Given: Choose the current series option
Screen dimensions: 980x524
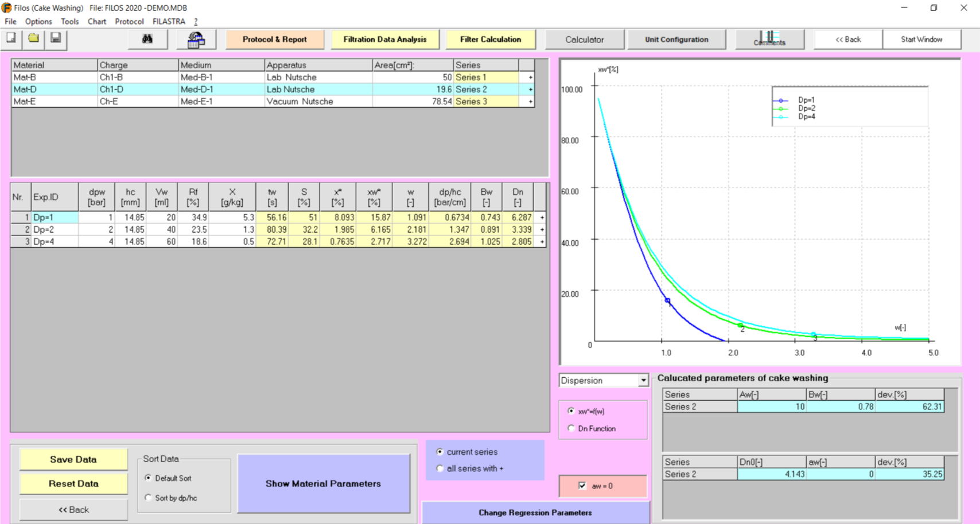Looking at the screenshot, I should click(x=440, y=452).
